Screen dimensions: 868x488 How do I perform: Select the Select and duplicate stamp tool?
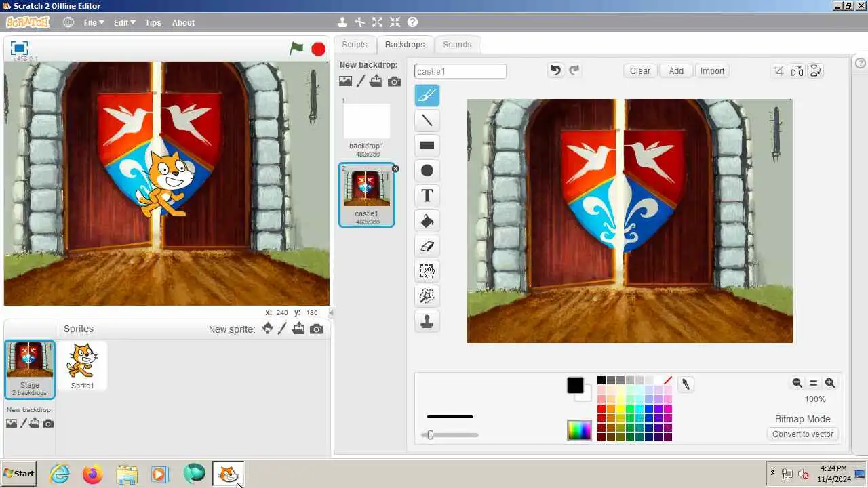tap(427, 321)
